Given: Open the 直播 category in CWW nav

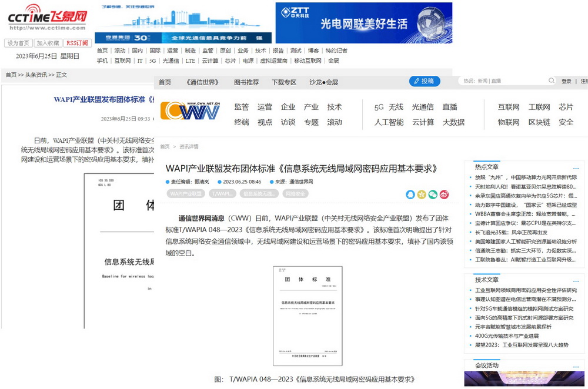Looking at the screenshot, I should [450, 107].
